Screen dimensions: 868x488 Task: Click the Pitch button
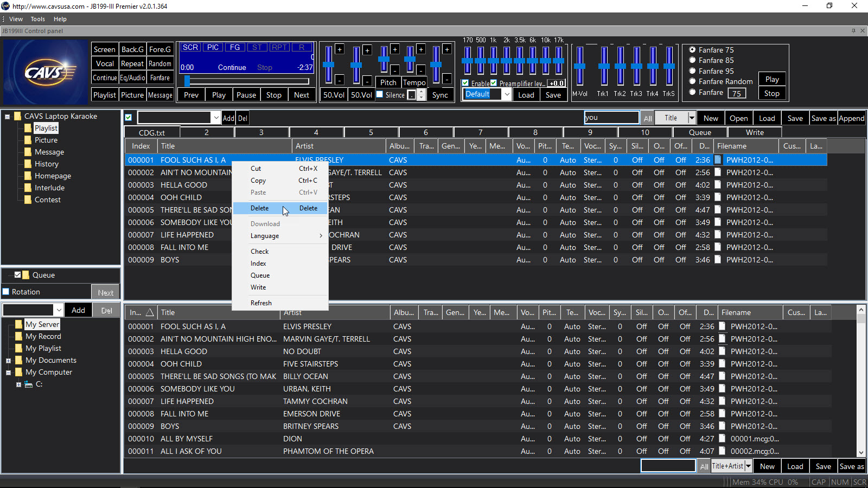(388, 82)
